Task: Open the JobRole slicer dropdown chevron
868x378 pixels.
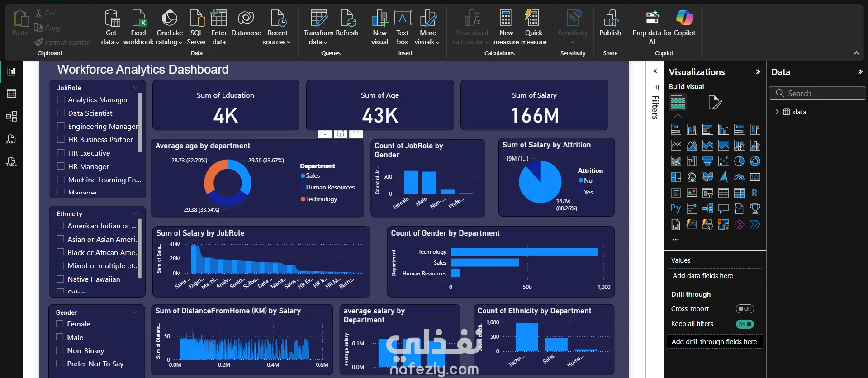Action: click(136, 87)
